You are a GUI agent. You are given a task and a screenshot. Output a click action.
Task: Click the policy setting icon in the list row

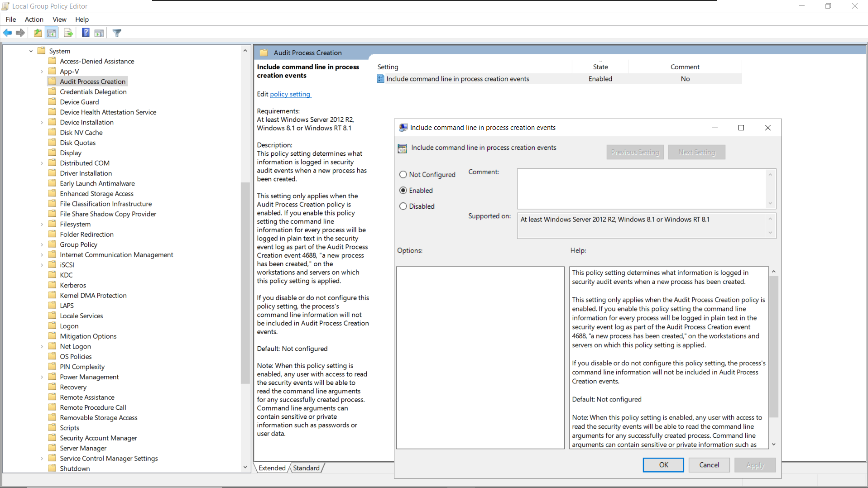coord(380,79)
